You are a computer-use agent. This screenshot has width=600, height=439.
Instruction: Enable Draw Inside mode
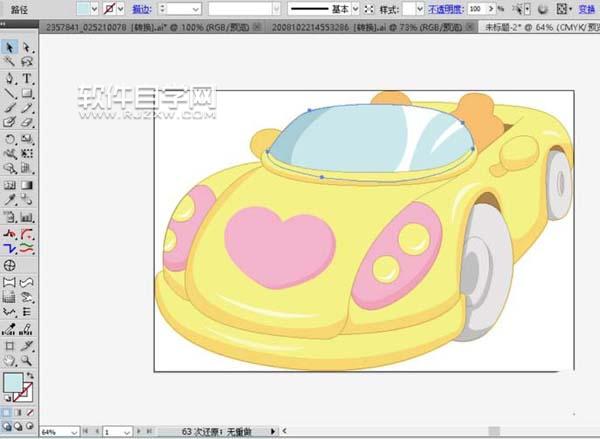coord(30,426)
